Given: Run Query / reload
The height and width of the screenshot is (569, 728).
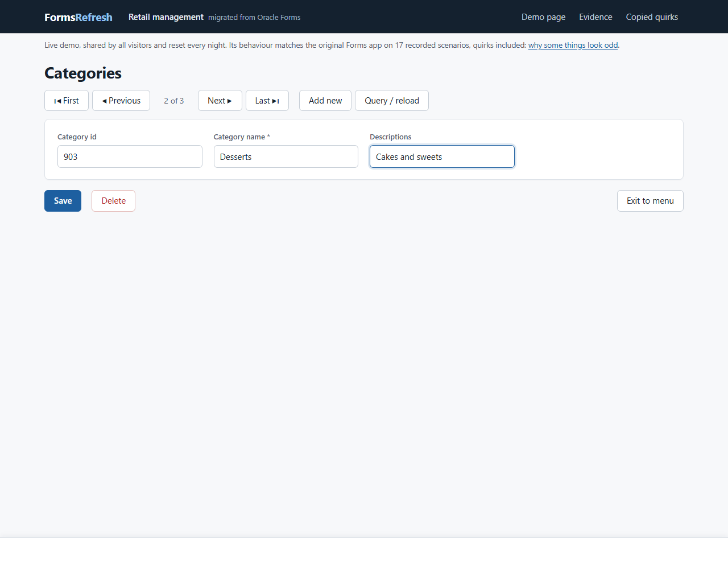Looking at the screenshot, I should point(392,101).
